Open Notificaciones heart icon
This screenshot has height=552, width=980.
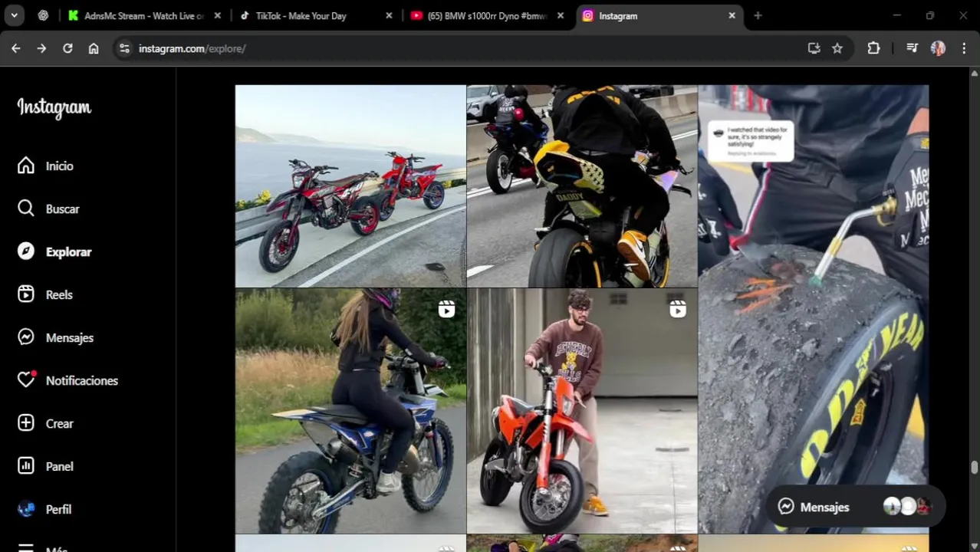pyautogui.click(x=26, y=380)
